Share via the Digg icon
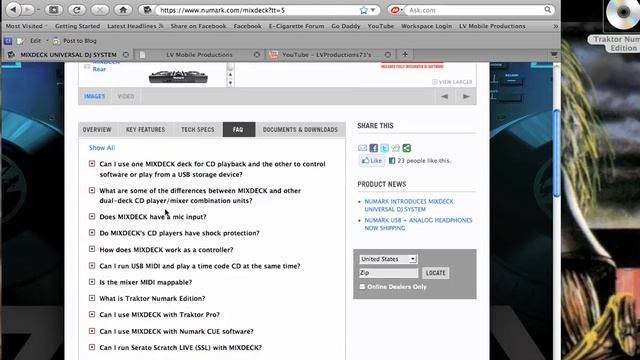Viewport: 640px width, 360px height. pos(396,148)
